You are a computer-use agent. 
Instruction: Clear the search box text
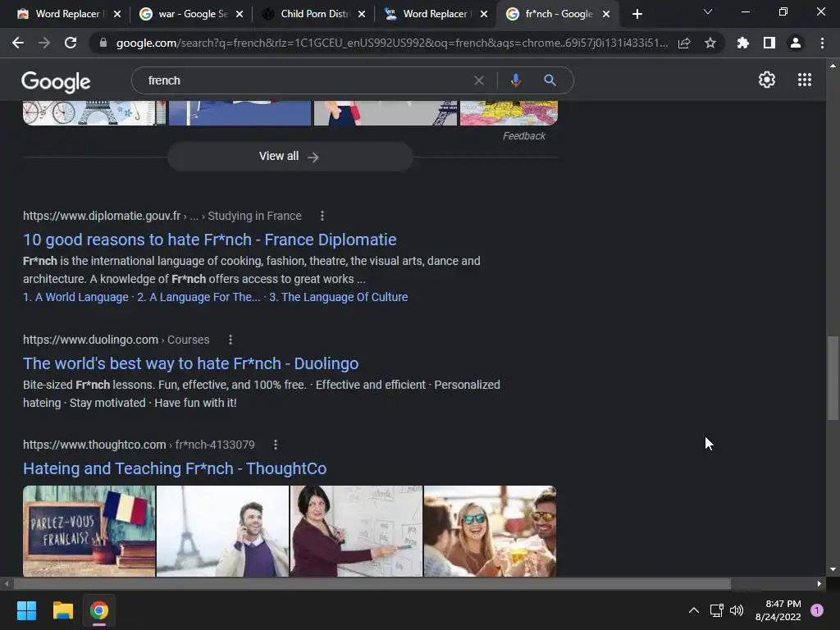click(x=479, y=80)
